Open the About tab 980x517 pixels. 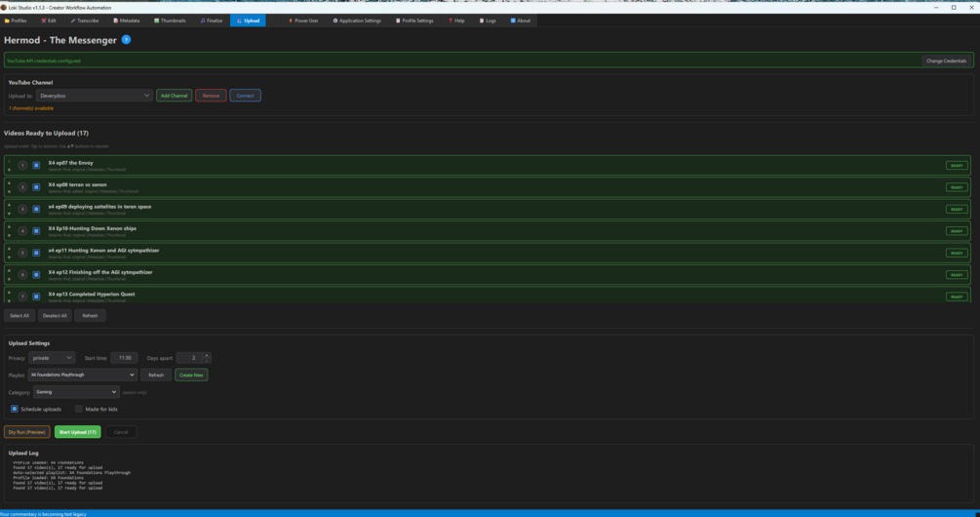(x=521, y=20)
